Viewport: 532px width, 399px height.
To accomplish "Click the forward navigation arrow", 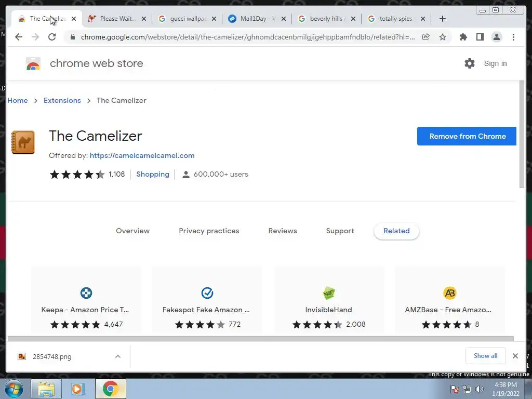I will [35, 37].
